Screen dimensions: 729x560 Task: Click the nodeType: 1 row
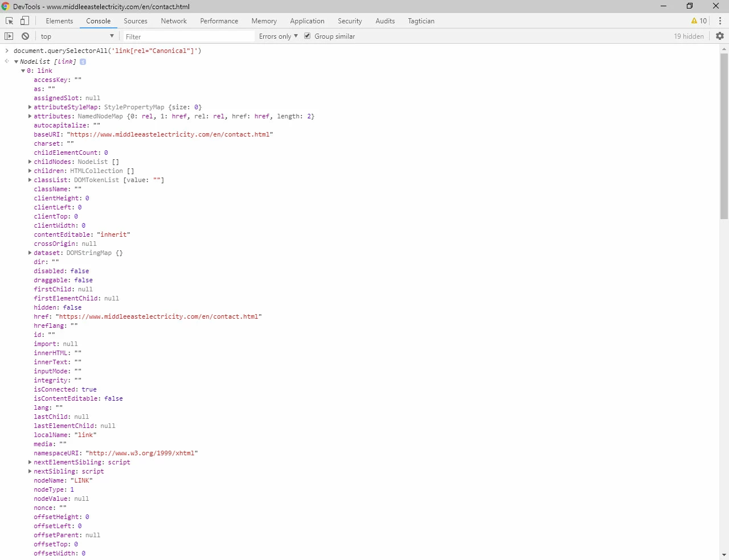coord(54,489)
